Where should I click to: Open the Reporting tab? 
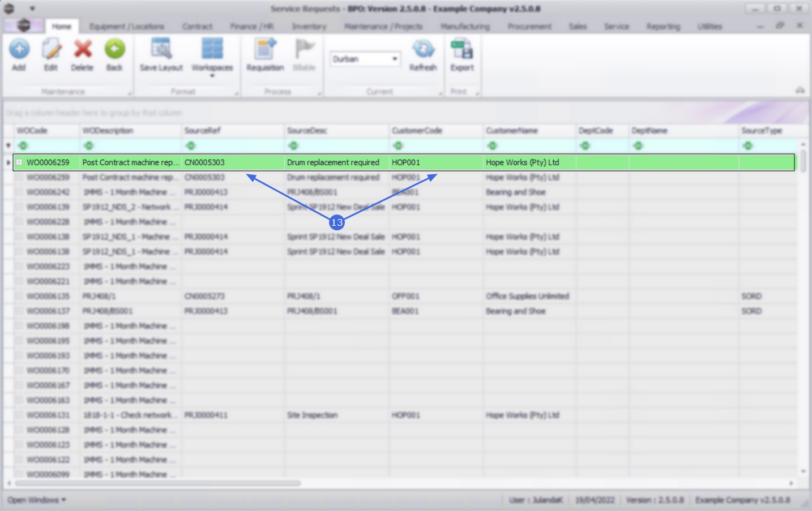pyautogui.click(x=664, y=27)
